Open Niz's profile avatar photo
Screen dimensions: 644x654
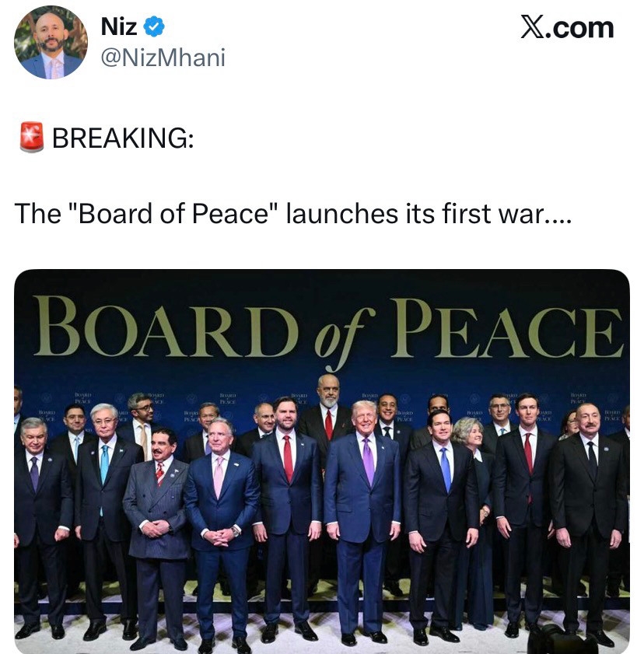pyautogui.click(x=51, y=42)
